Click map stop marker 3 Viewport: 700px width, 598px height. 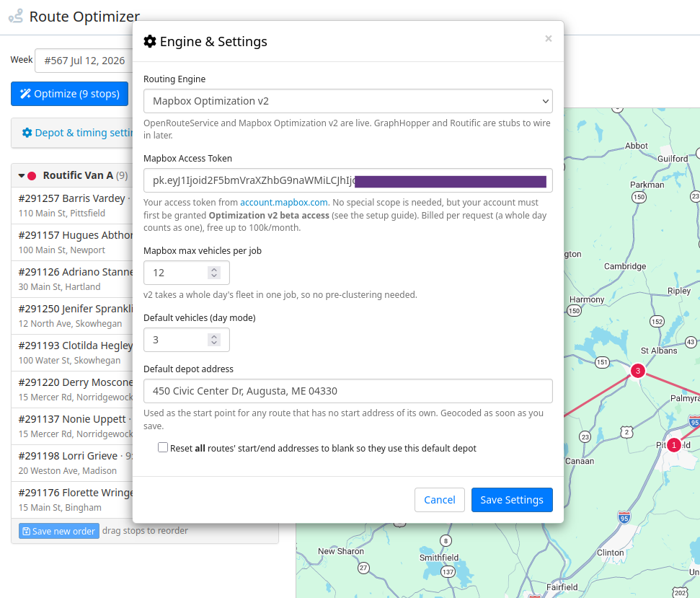pyautogui.click(x=638, y=370)
